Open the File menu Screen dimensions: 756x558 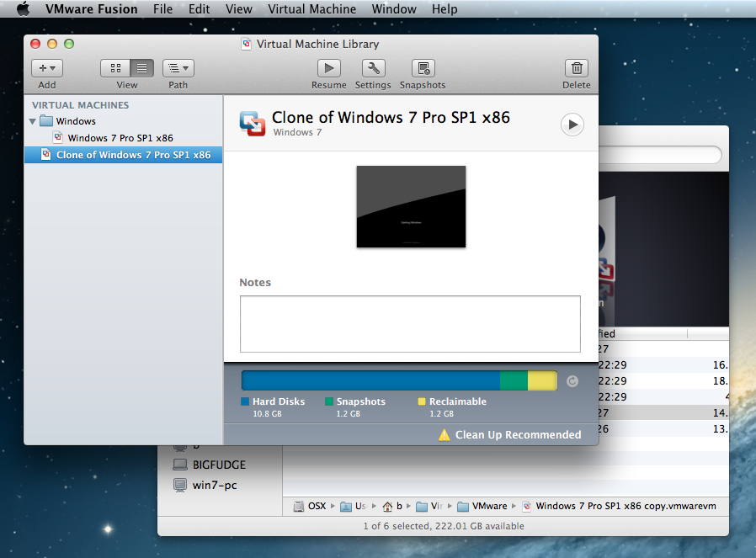162,9
